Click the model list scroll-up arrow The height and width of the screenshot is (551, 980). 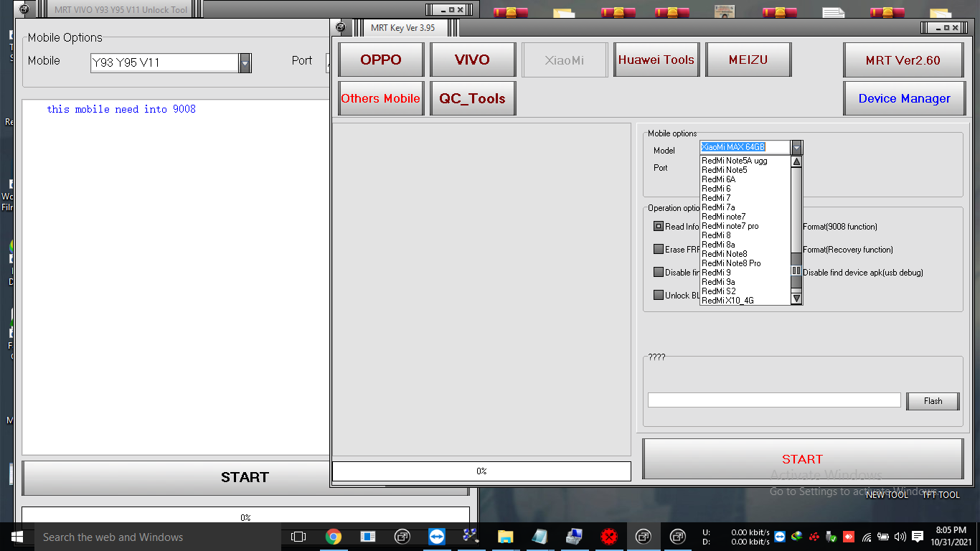pos(796,162)
